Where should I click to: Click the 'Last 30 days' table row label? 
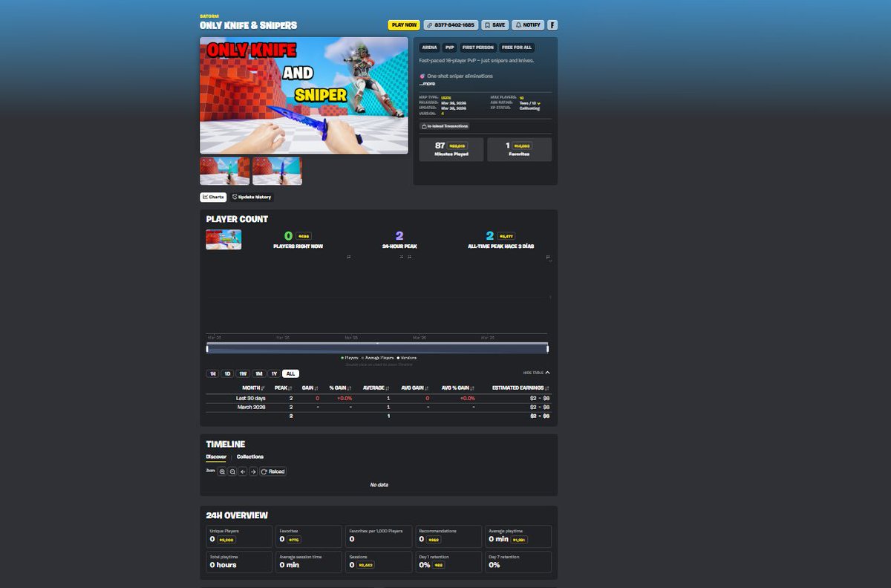251,398
